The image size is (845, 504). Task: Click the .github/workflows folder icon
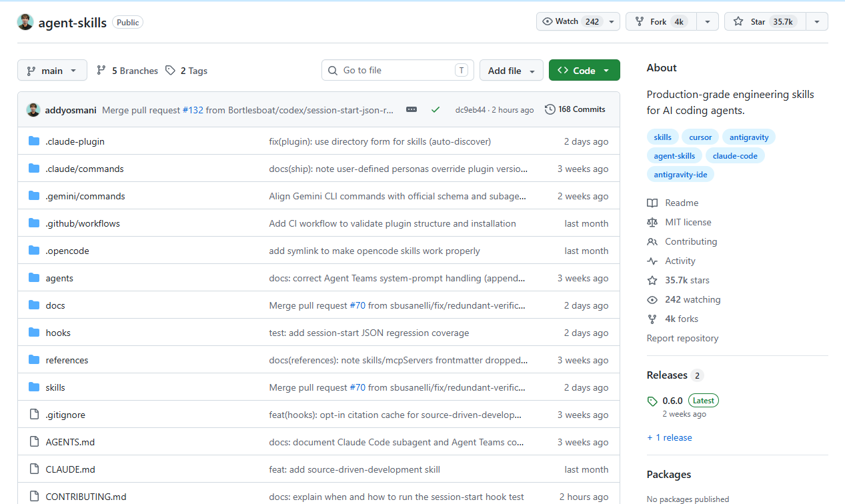click(34, 223)
